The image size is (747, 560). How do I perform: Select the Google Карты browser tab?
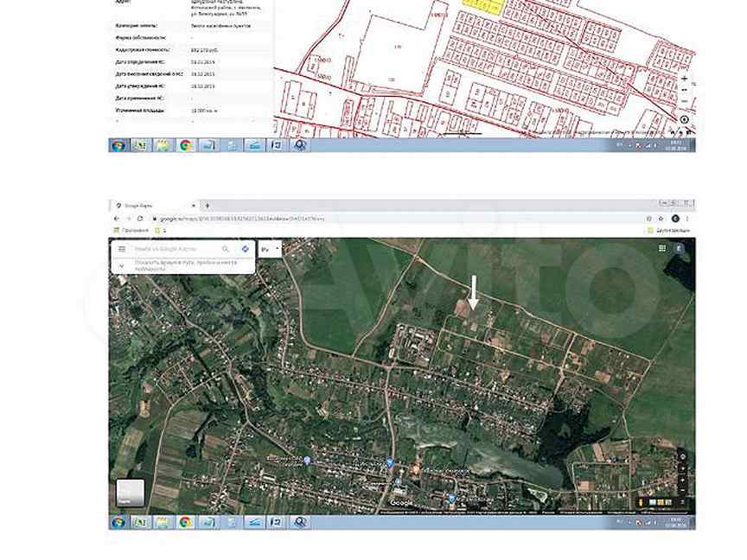click(153, 206)
